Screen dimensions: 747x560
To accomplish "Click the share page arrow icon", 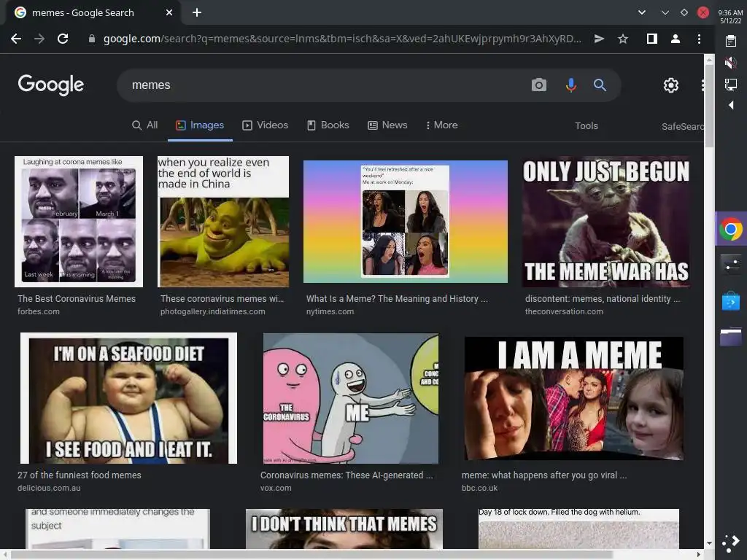I will coord(600,39).
